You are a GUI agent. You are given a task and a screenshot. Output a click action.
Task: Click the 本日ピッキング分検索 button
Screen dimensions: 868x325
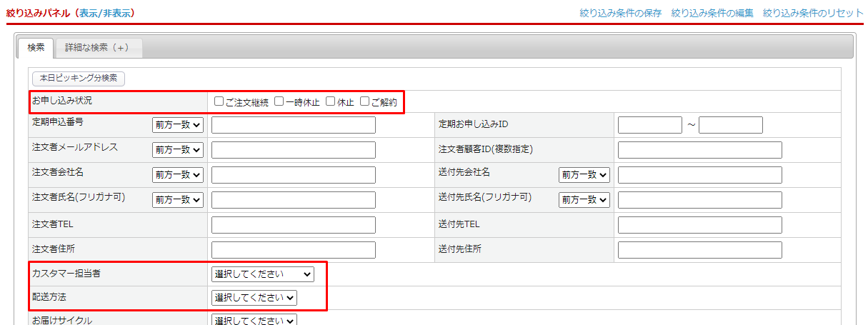point(79,78)
